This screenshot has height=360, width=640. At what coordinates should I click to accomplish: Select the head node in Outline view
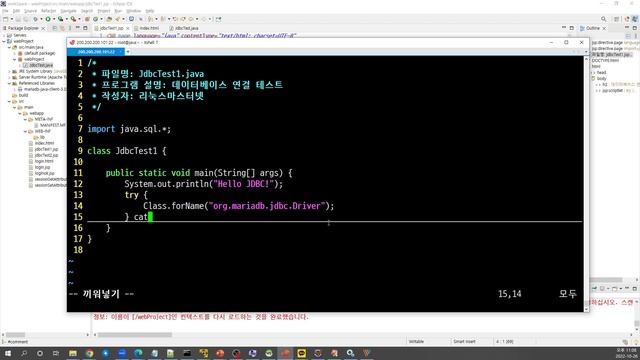click(x=601, y=72)
